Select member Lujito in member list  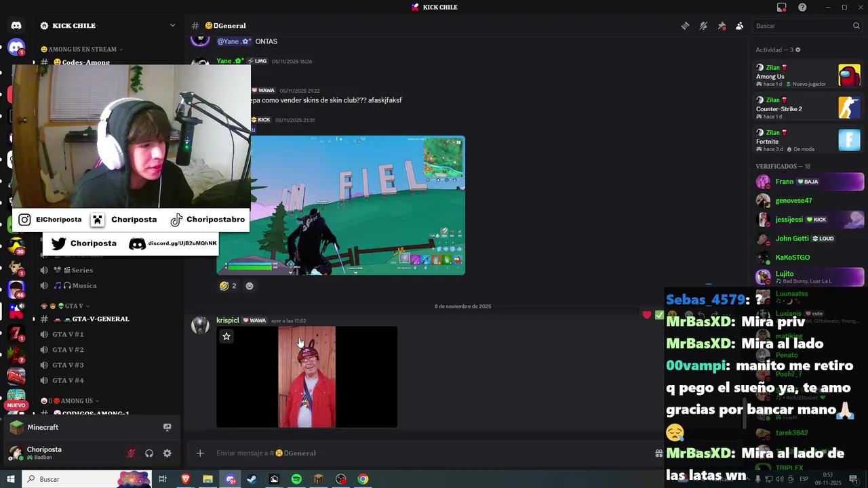pos(810,277)
